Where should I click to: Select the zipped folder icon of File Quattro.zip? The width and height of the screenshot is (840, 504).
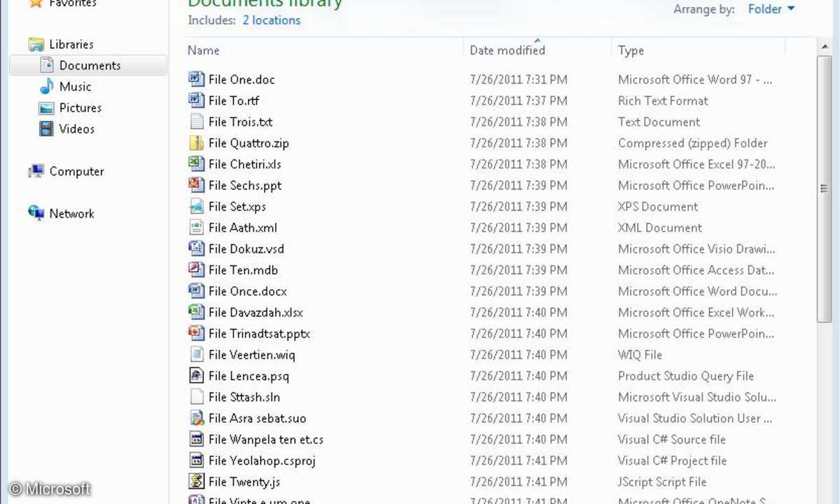click(197, 143)
